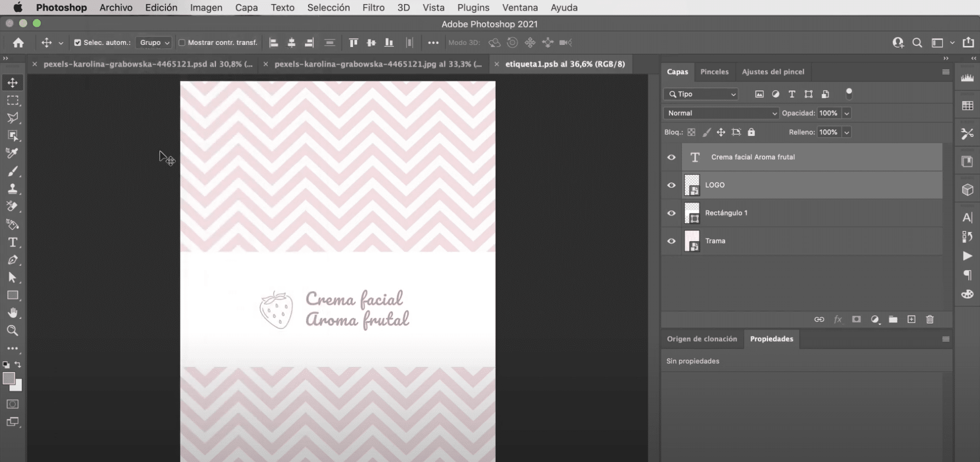Link the selected layers
980x462 pixels.
819,319
